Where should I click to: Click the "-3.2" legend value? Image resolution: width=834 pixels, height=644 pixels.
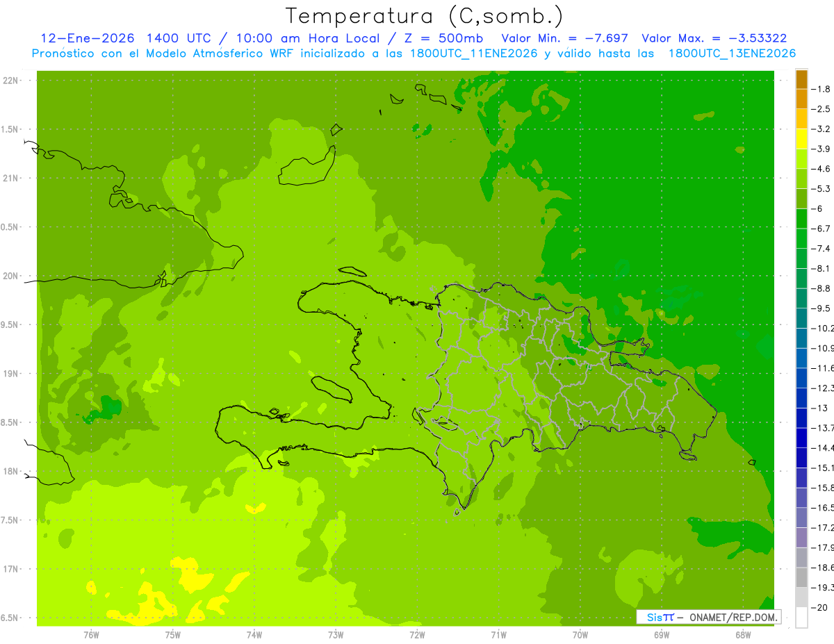822,129
